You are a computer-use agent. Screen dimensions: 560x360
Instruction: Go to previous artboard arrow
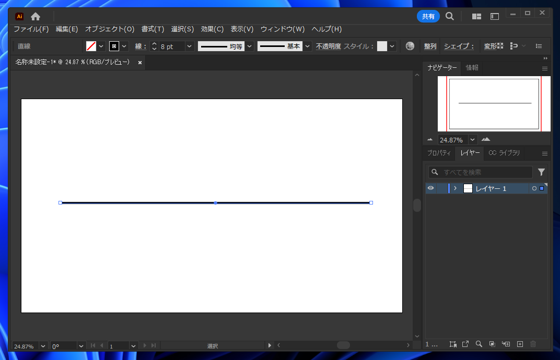coord(102,345)
